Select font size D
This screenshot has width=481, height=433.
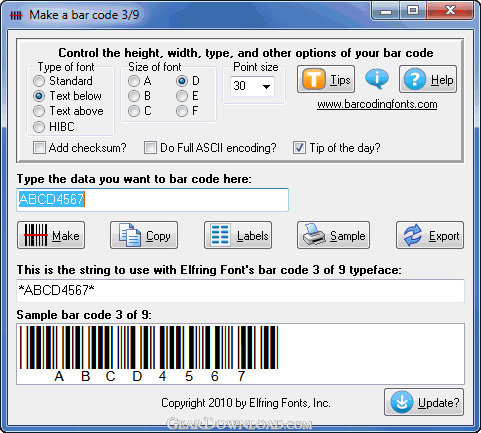pyautogui.click(x=182, y=81)
